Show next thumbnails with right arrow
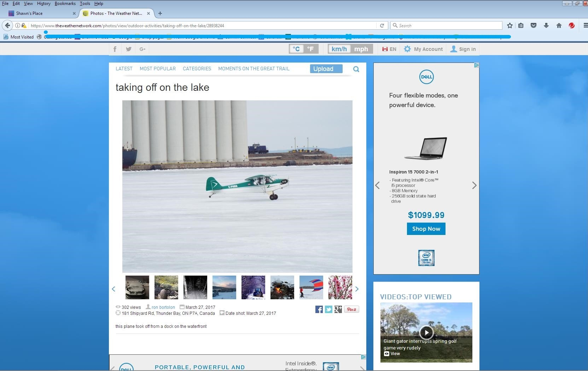This screenshot has width=588, height=371. (357, 289)
